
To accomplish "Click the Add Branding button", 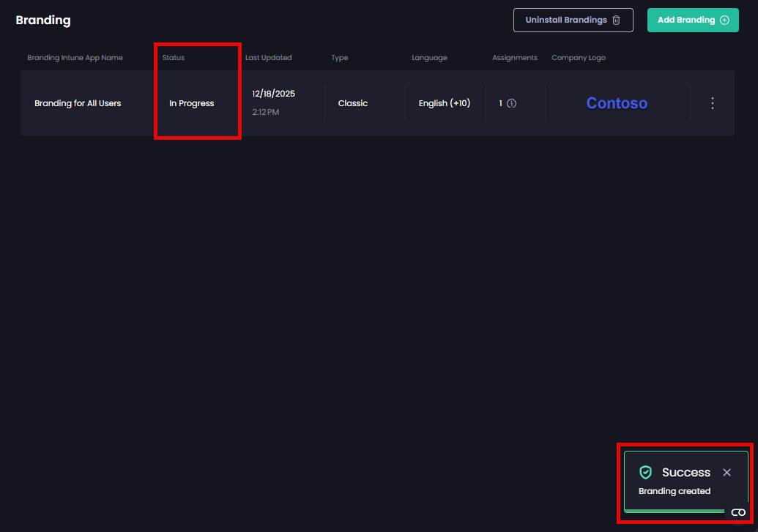I will pos(693,20).
